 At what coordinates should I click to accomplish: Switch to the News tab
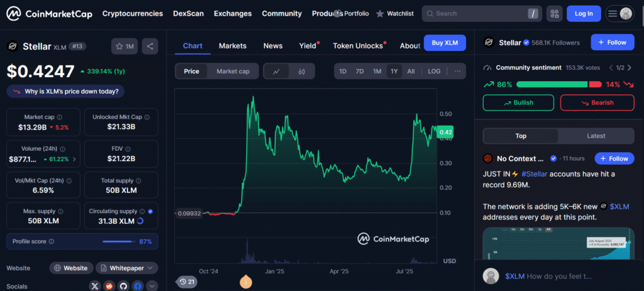click(x=273, y=46)
